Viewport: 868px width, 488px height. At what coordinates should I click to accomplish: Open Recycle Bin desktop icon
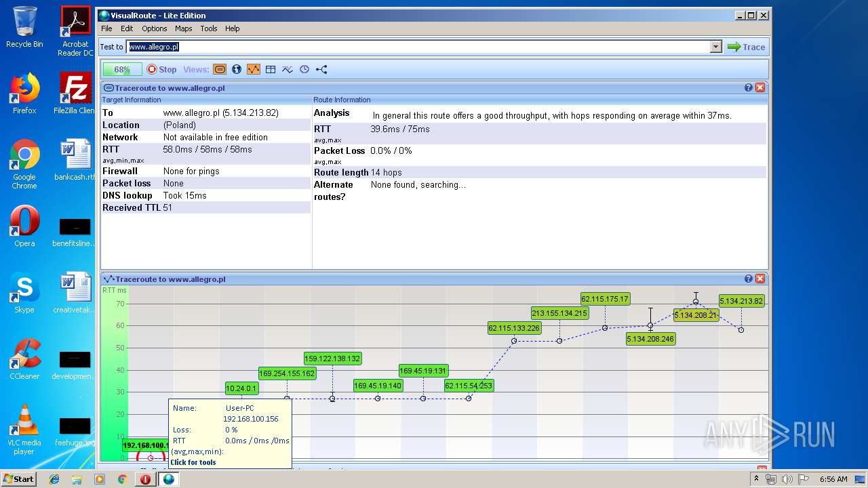tap(24, 27)
